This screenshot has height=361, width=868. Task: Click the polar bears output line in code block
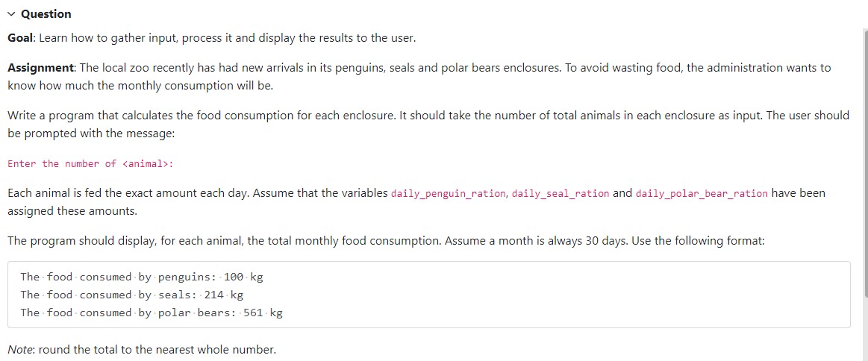[x=152, y=313]
